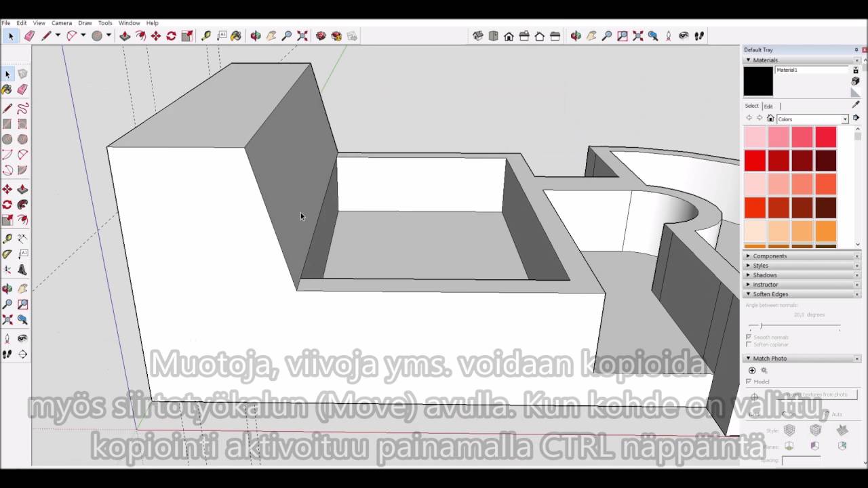Viewport: 868px width, 488px height.
Task: Toggle the Model checkbox in Match Photo
Action: (x=749, y=382)
